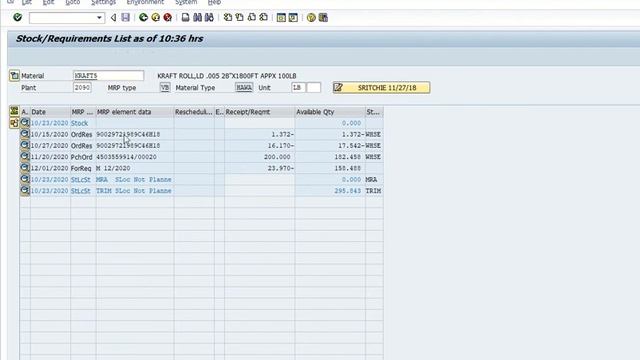640x360 pixels.
Task: Click the icon left of Material label
Action: (x=14, y=76)
